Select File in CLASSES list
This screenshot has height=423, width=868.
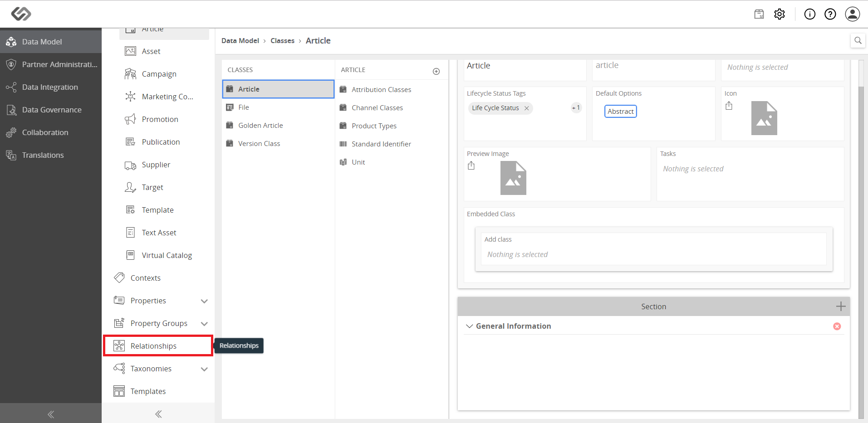point(278,107)
